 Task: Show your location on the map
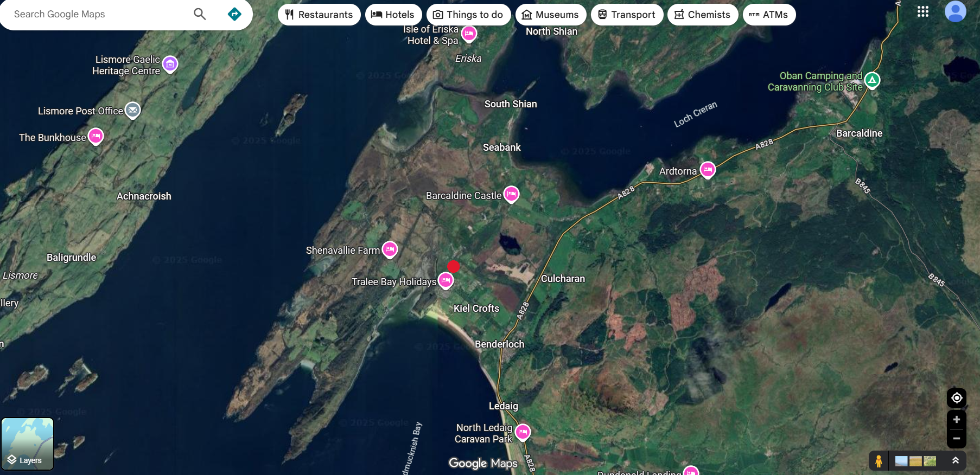[956, 398]
